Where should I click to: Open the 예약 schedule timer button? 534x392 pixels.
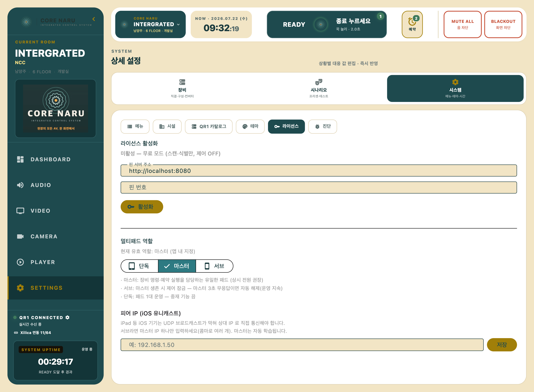412,24
